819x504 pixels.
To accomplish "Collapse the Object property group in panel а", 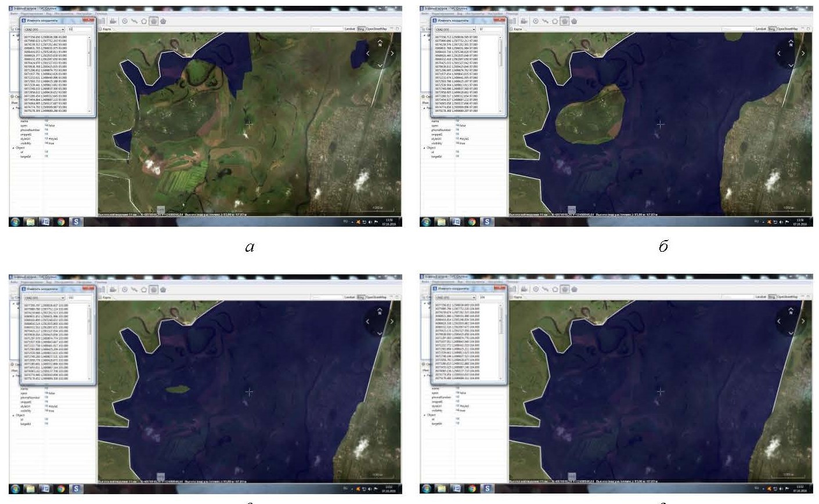I will pyautogui.click(x=13, y=148).
